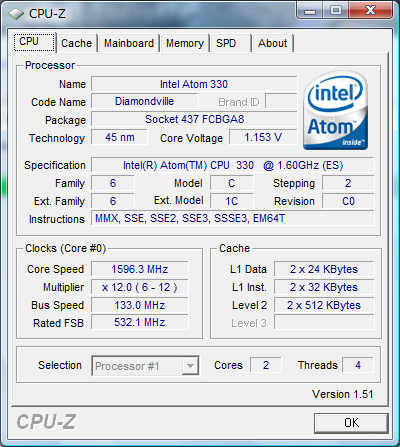Click the 'Rated FSB' label
Screen dimensions: 400x447
coord(58,323)
